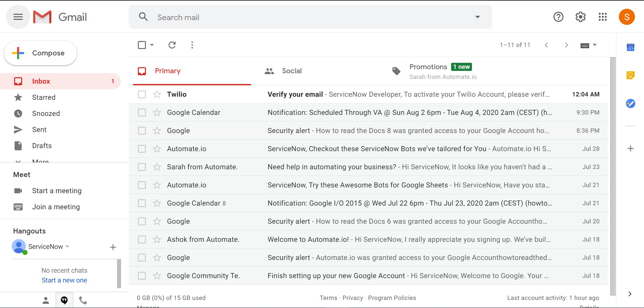
Task: Open the Privacy link in the footer
Action: tap(353, 298)
